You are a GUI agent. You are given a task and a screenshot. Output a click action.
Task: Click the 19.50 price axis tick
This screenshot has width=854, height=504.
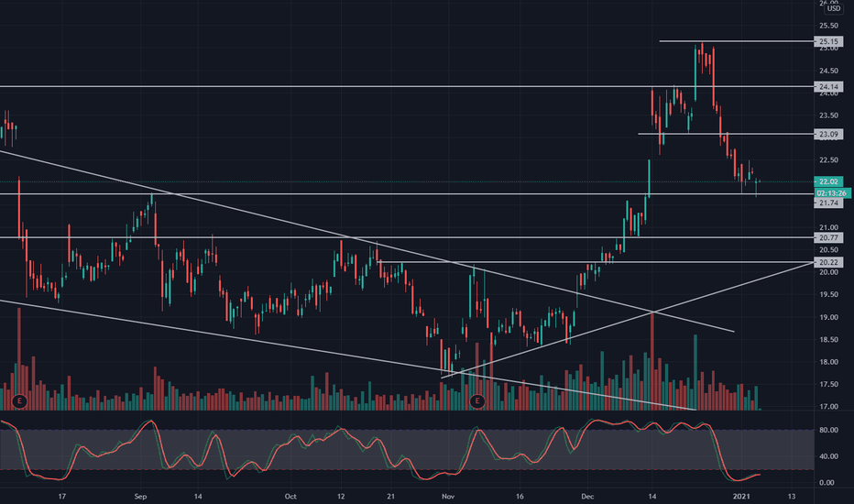tap(828, 295)
